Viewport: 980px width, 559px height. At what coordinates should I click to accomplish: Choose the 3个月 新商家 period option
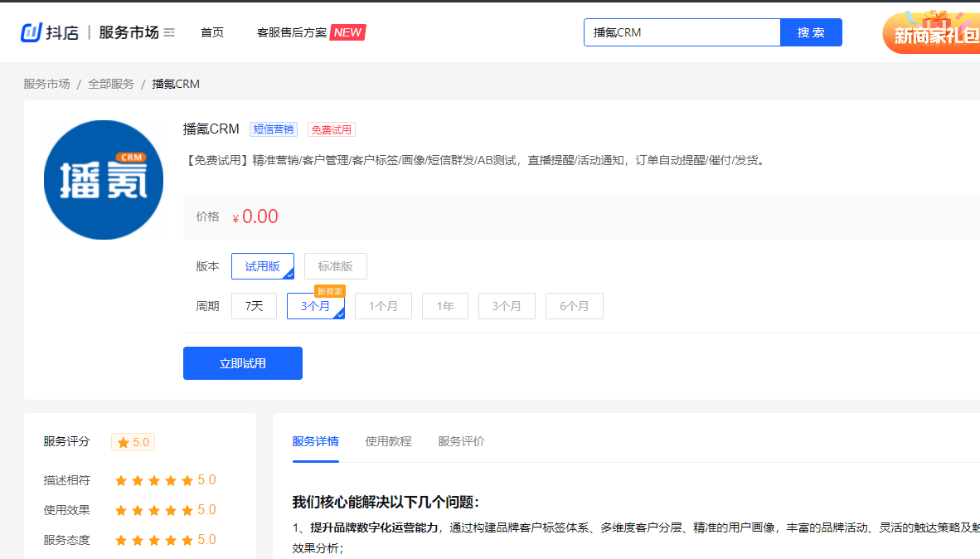point(316,306)
